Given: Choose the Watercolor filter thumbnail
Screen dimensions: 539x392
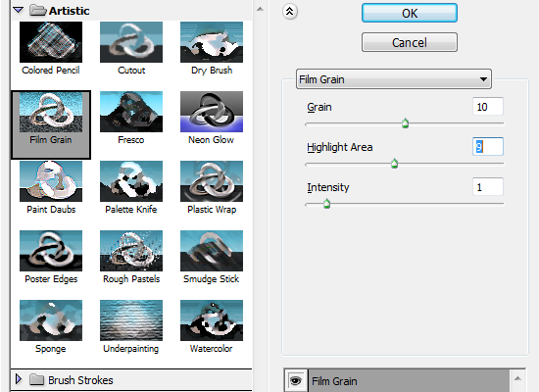Looking at the screenshot, I should pyautogui.click(x=212, y=320).
